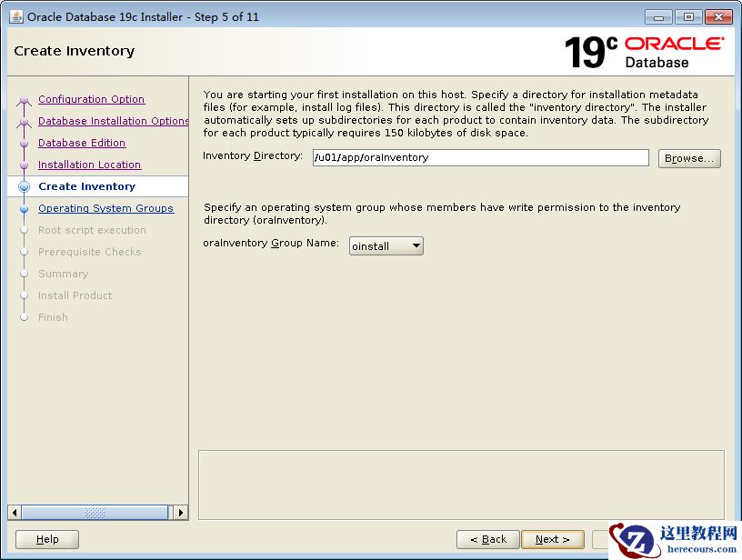Click the Installation Location step marker
The width and height of the screenshot is (742, 560).
tap(25, 165)
